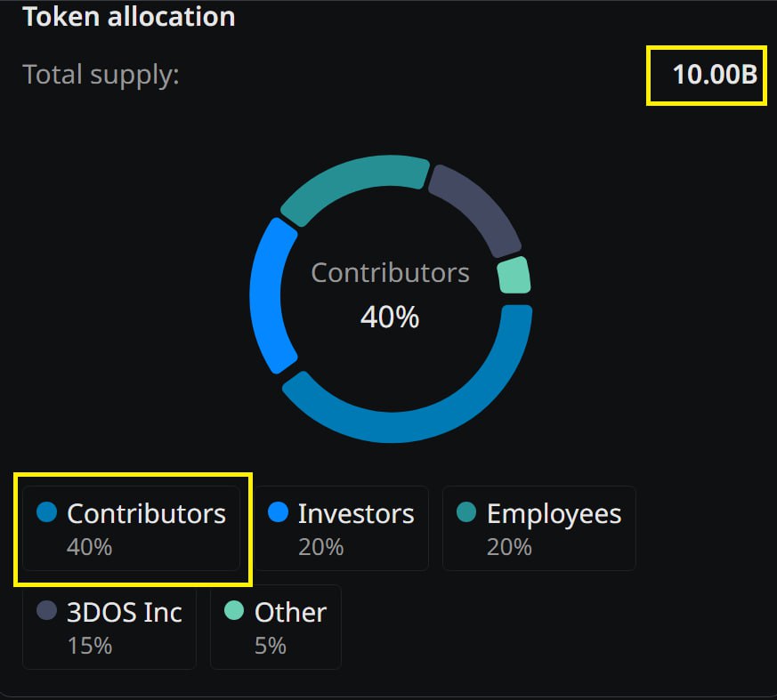Select the 3DOS Inc legend card
This screenshot has height=700, width=777.
(x=109, y=627)
